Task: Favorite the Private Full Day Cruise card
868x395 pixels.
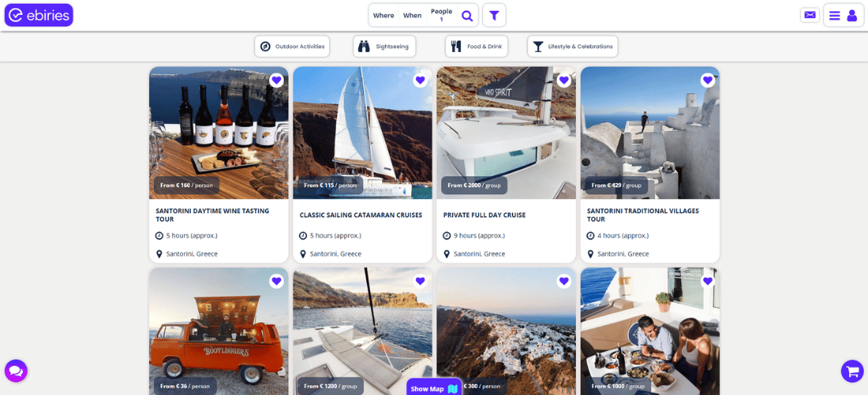Action: [564, 81]
